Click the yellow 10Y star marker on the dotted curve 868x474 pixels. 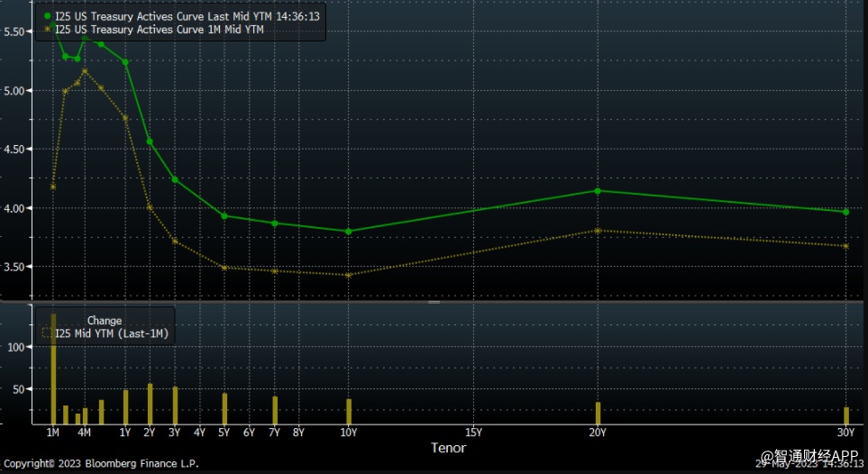(349, 275)
